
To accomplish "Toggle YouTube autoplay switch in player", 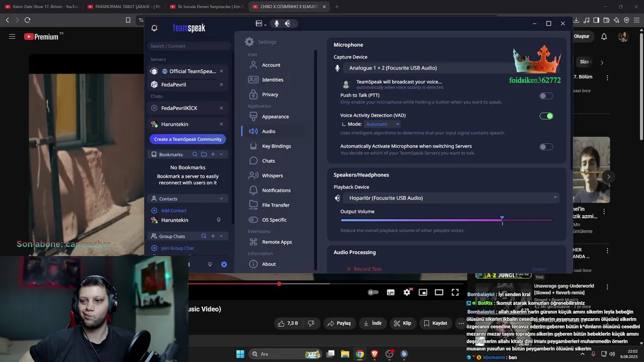I will [x=373, y=292].
